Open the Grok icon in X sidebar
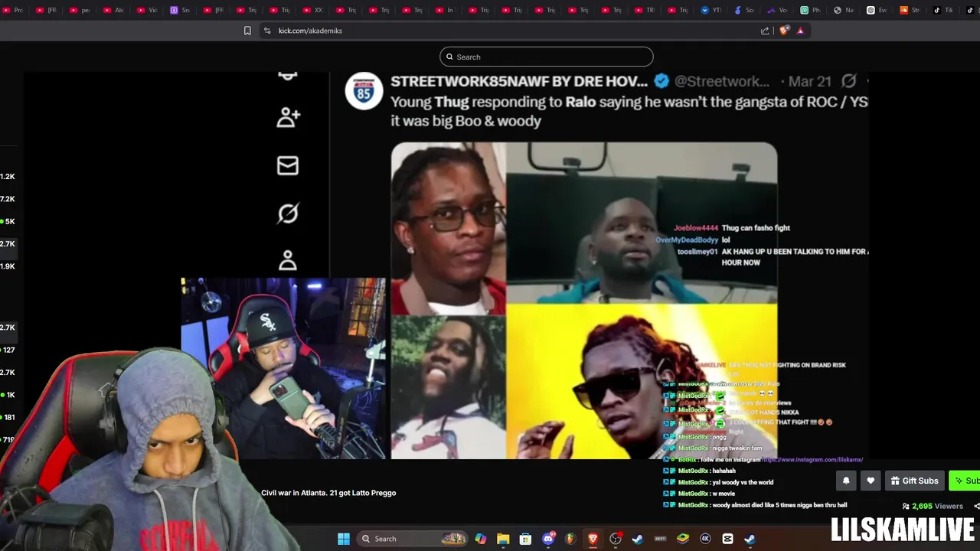The width and height of the screenshot is (980, 551). click(x=288, y=213)
